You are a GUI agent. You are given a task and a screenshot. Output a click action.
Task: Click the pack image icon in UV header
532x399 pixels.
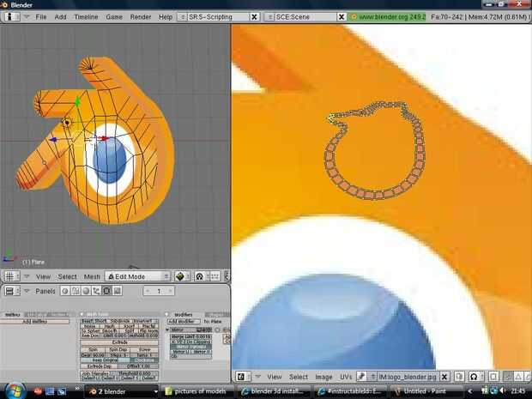tap(459, 377)
